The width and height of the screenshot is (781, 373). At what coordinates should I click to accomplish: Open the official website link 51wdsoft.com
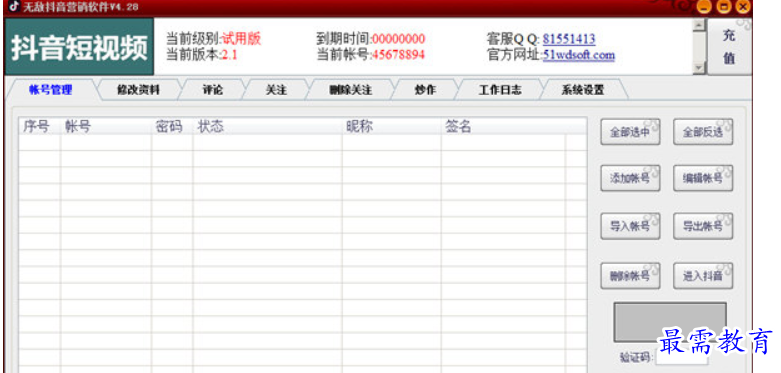pos(579,55)
